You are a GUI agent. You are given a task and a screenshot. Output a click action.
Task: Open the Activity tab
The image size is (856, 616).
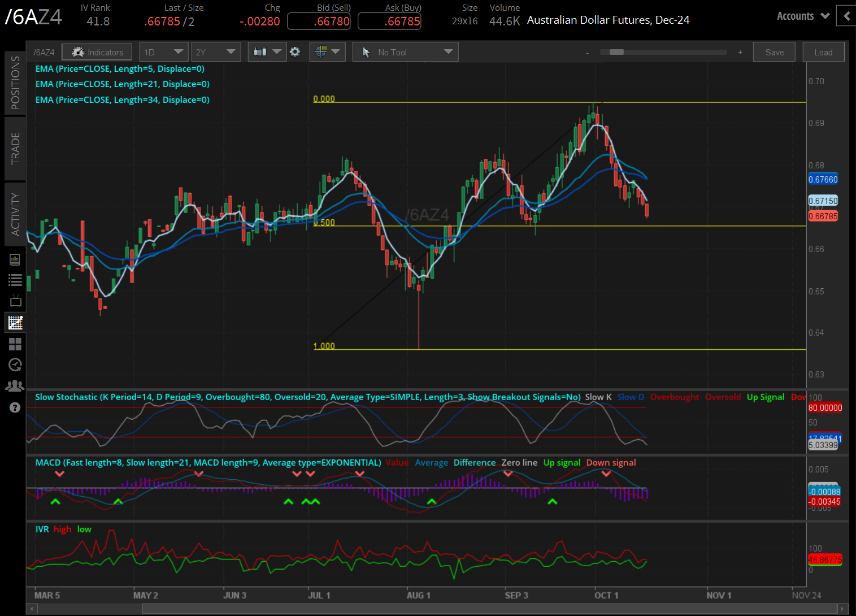(15, 214)
